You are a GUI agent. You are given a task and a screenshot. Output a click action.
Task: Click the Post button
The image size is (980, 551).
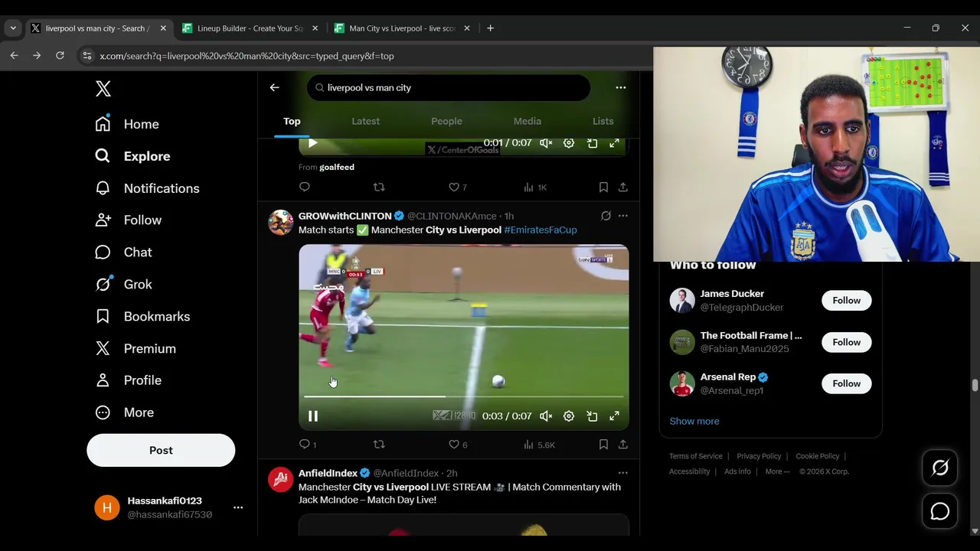pyautogui.click(x=161, y=450)
